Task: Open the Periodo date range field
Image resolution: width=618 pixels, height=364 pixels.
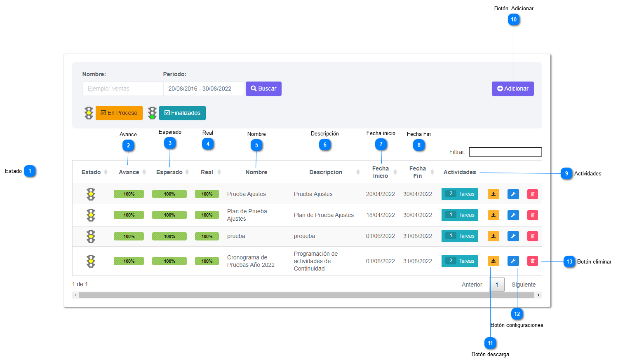Action: pyautogui.click(x=204, y=89)
